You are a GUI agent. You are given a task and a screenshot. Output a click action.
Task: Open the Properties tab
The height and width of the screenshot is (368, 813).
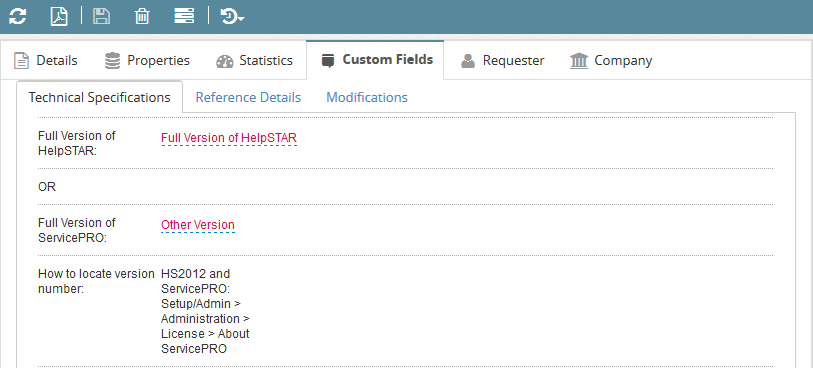147,61
